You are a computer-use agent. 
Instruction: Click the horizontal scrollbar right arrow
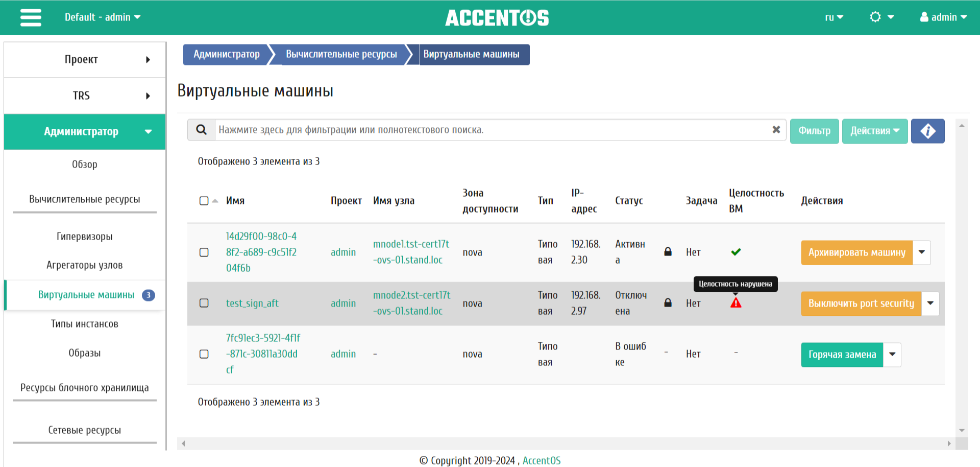[949, 443]
